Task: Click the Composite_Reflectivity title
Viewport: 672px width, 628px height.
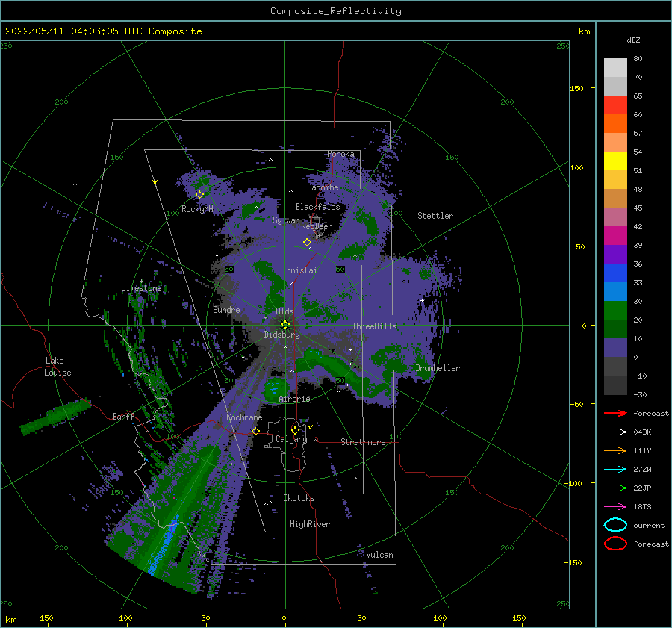Action: (x=336, y=11)
